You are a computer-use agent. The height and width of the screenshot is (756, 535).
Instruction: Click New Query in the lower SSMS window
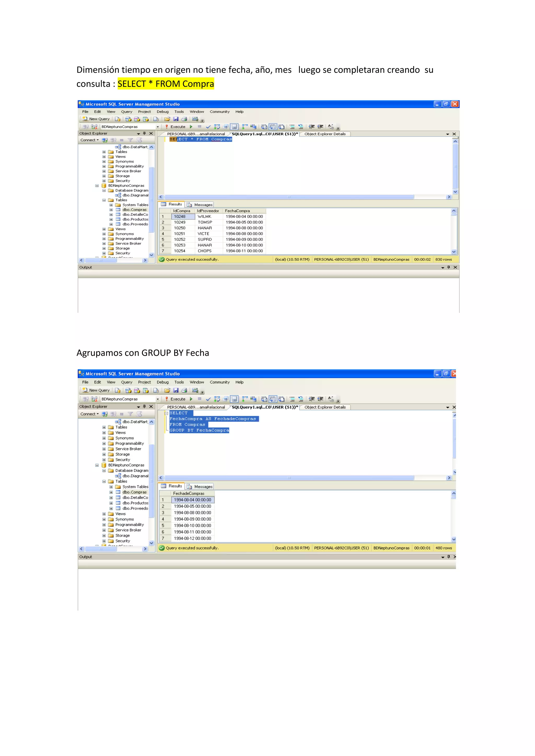click(x=96, y=390)
